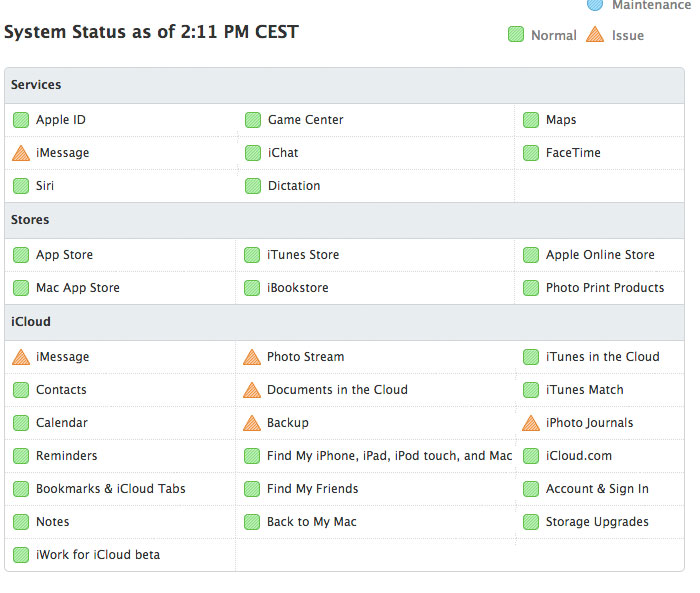Click the Backup issue triangle icon
Image resolution: width=700 pixels, height=593 pixels.
click(252, 423)
